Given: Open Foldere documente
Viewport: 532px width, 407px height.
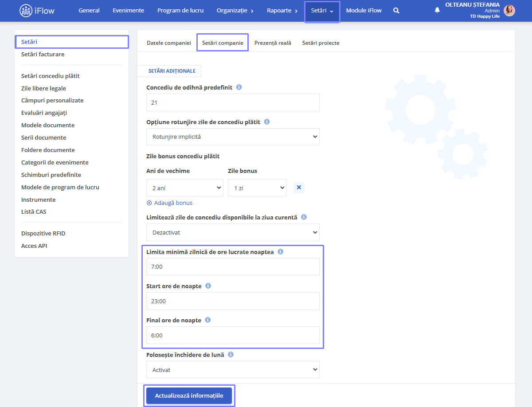Looking at the screenshot, I should click(x=48, y=150).
